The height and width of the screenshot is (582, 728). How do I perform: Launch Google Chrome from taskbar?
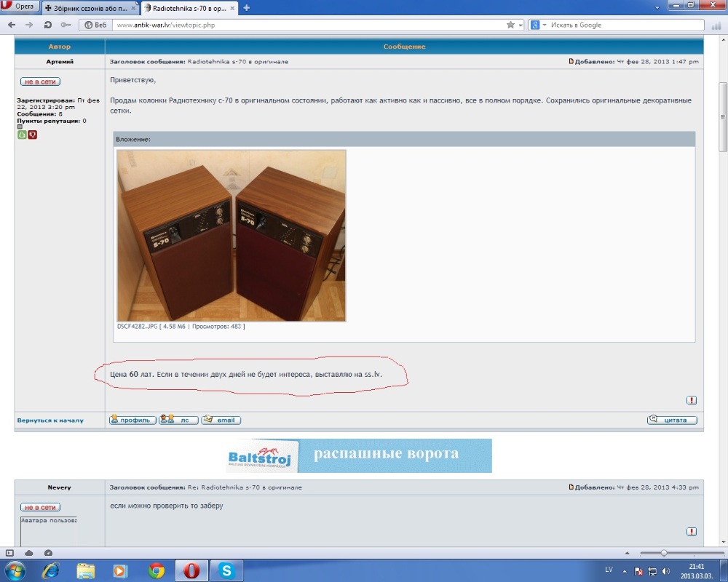[x=156, y=570]
